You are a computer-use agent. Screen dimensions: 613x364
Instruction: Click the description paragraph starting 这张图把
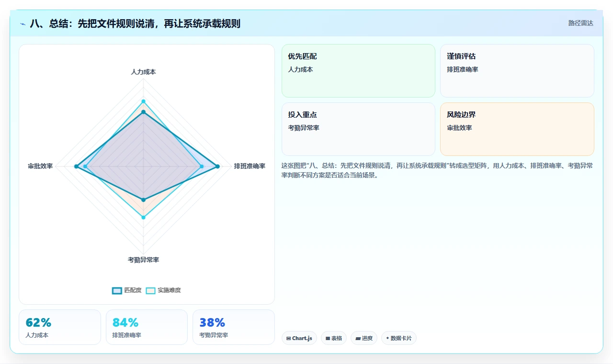tap(437, 170)
